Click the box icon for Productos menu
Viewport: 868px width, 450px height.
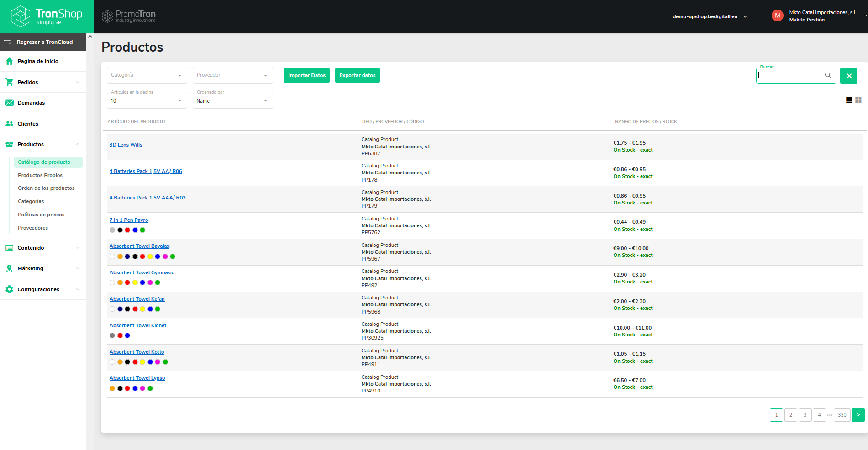coord(9,144)
